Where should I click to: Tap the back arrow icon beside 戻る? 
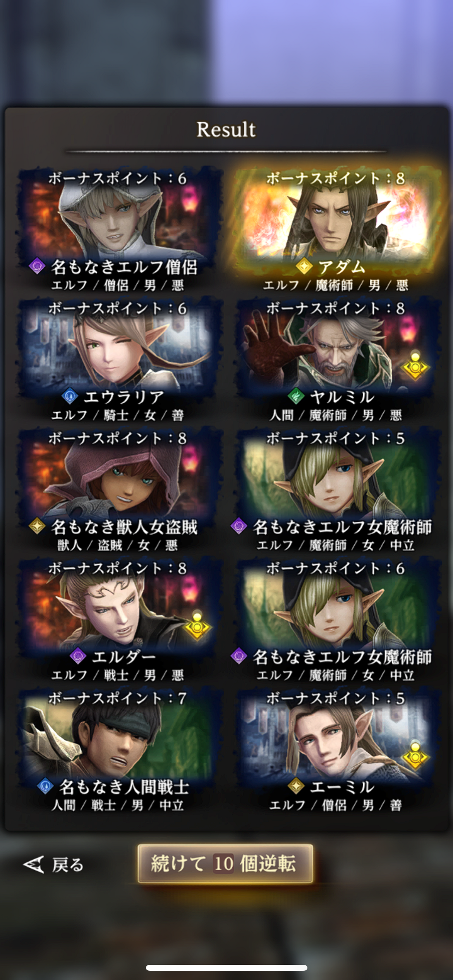34,864
